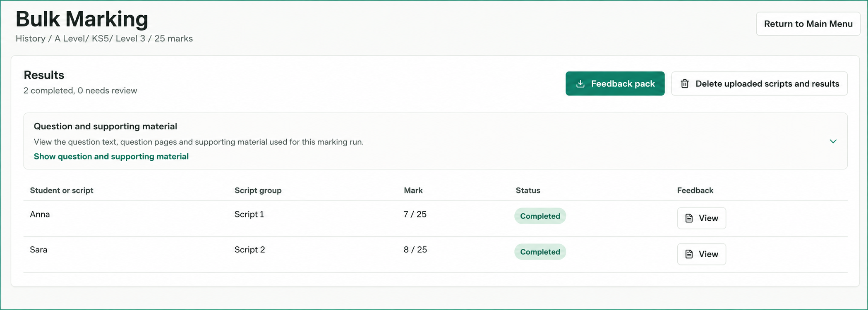868x310 pixels.
Task: Click the download icon on Feedback pack
Action: pos(580,84)
